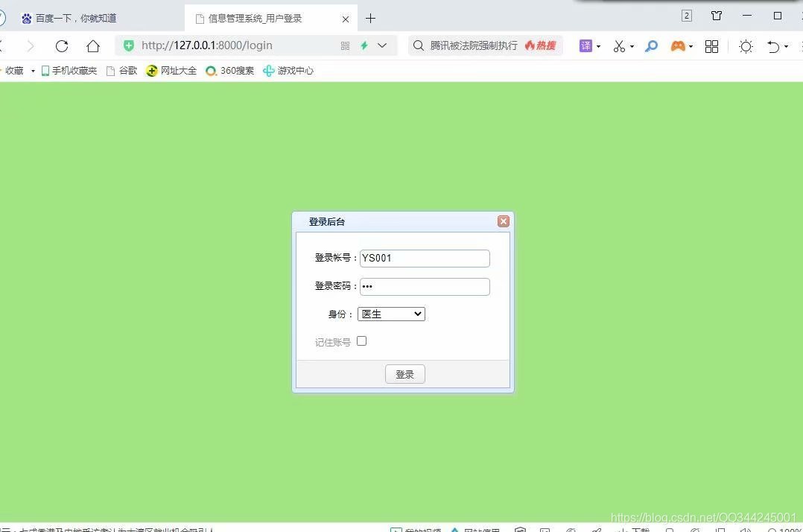Minimize the browser window
Image resolution: width=803 pixels, height=532 pixels.
pyautogui.click(x=746, y=16)
